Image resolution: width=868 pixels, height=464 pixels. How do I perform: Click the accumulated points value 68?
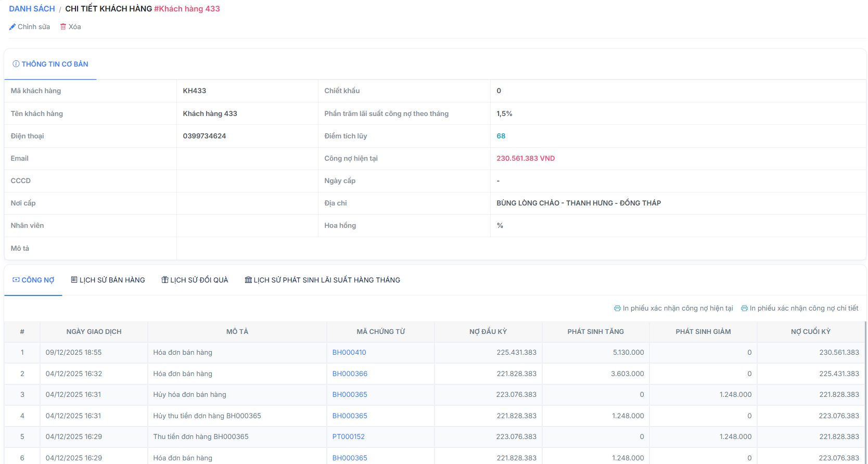tap(501, 136)
